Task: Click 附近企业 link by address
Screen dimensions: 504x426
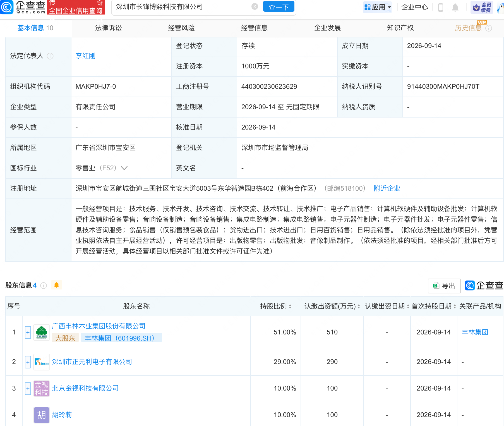Action: tap(387, 188)
